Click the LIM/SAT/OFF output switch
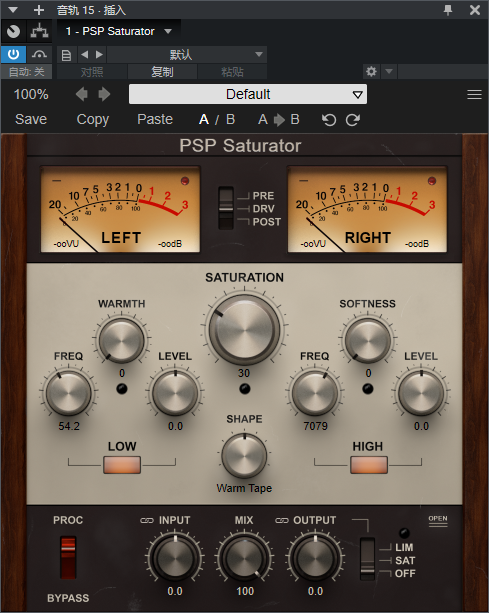 tap(367, 559)
